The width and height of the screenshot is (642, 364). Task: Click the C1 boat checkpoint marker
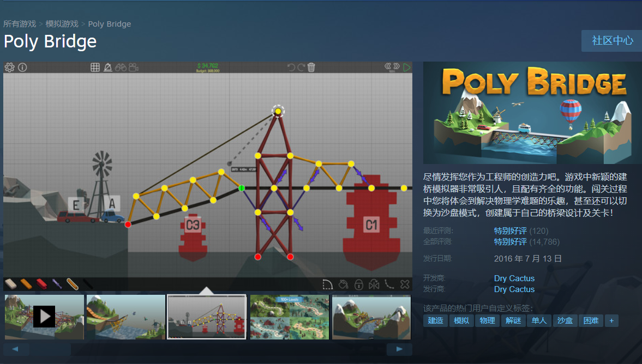(371, 225)
